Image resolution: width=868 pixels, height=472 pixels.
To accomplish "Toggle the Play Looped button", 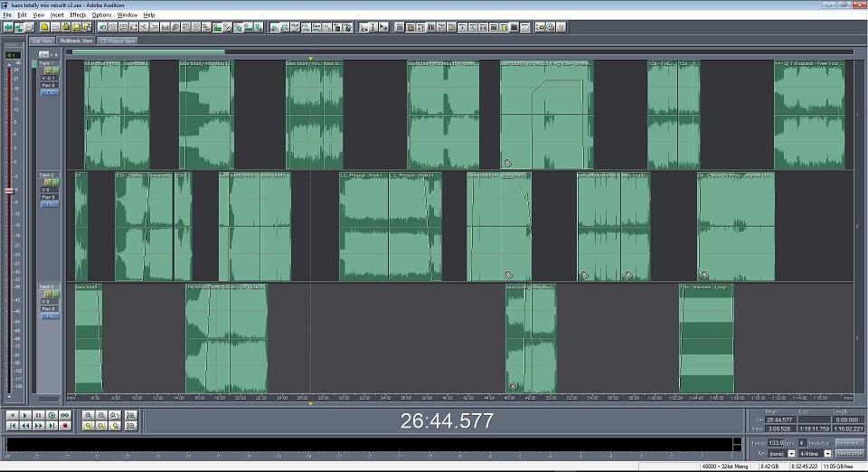I will pos(65,415).
